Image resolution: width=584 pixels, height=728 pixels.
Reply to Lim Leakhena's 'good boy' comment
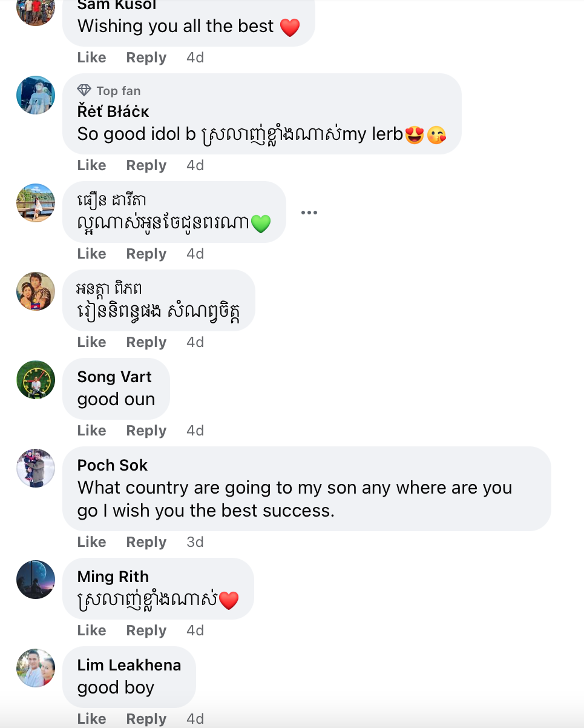click(146, 719)
